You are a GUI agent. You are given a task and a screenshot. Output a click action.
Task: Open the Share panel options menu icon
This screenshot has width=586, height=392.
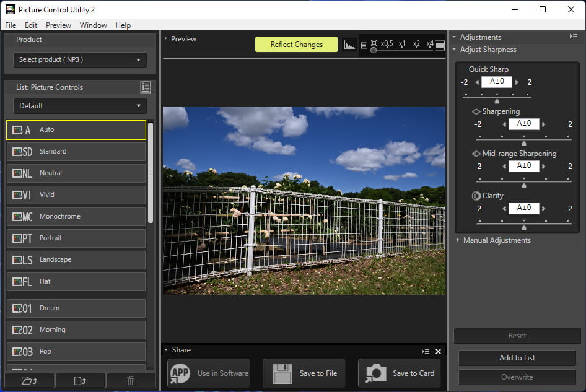tap(426, 351)
